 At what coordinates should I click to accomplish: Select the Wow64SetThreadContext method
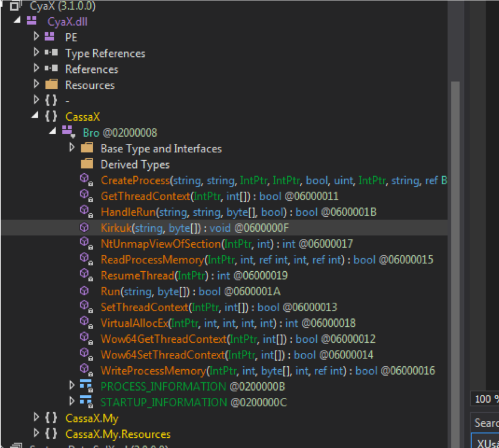coord(163,355)
